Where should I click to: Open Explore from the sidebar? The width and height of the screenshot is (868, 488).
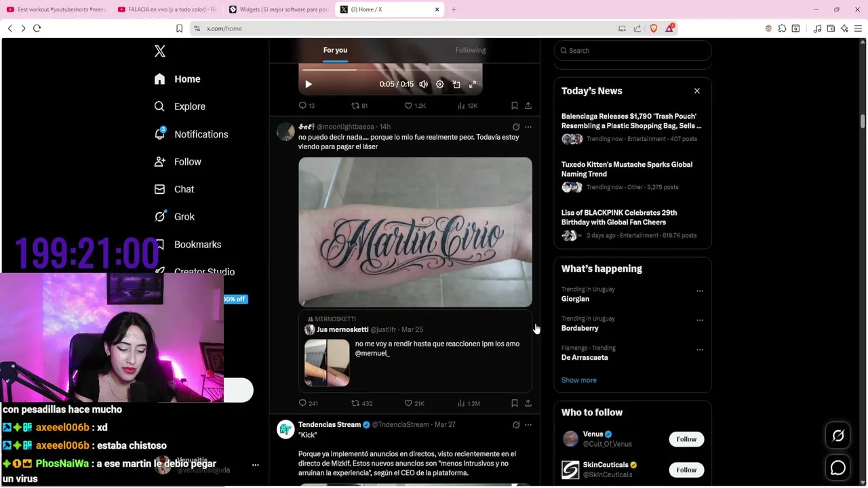tap(180, 106)
